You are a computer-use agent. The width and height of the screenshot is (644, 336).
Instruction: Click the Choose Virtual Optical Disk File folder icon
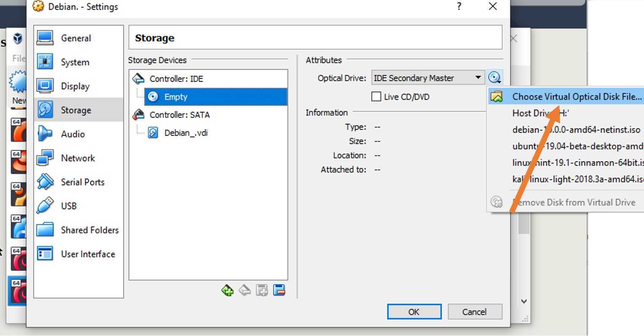click(x=497, y=96)
